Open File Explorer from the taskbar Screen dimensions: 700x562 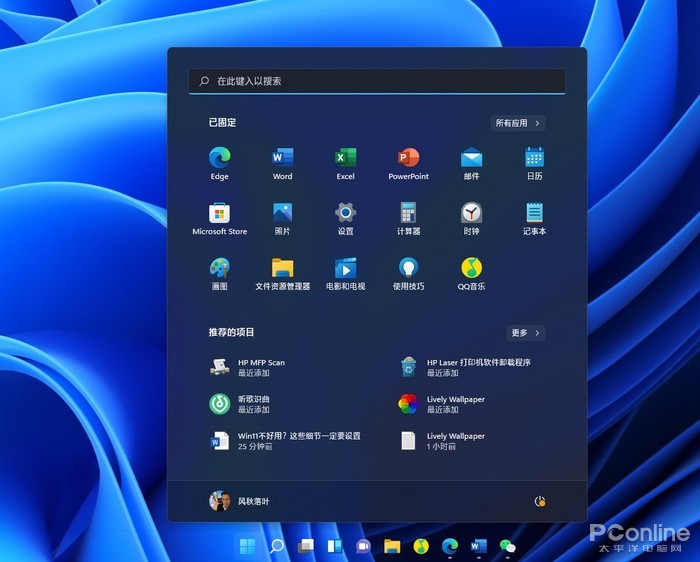(x=392, y=545)
